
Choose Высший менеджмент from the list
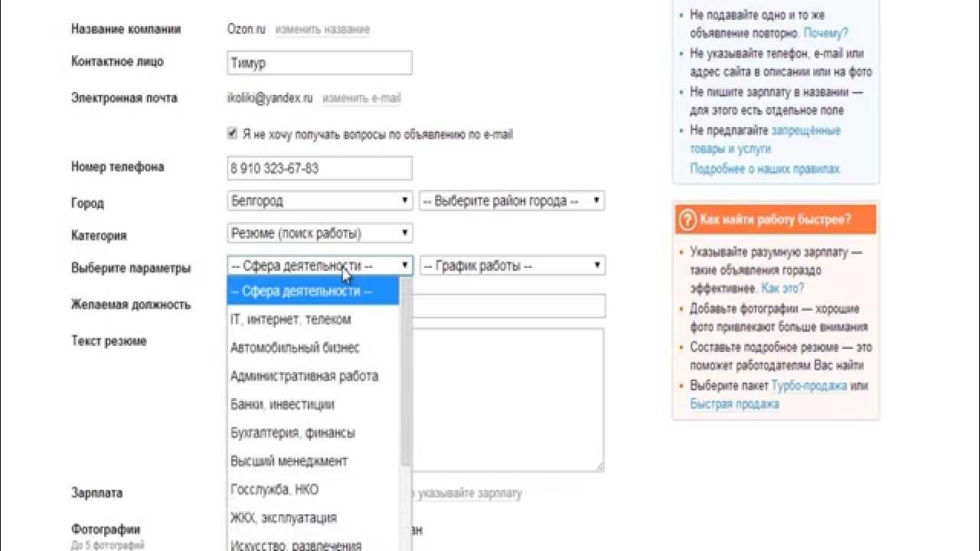point(289,461)
